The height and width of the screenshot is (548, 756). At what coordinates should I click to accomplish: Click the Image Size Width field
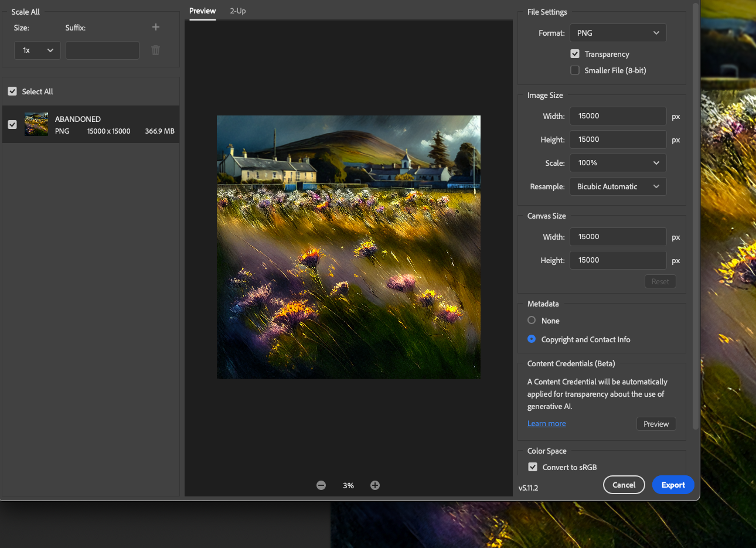(618, 116)
